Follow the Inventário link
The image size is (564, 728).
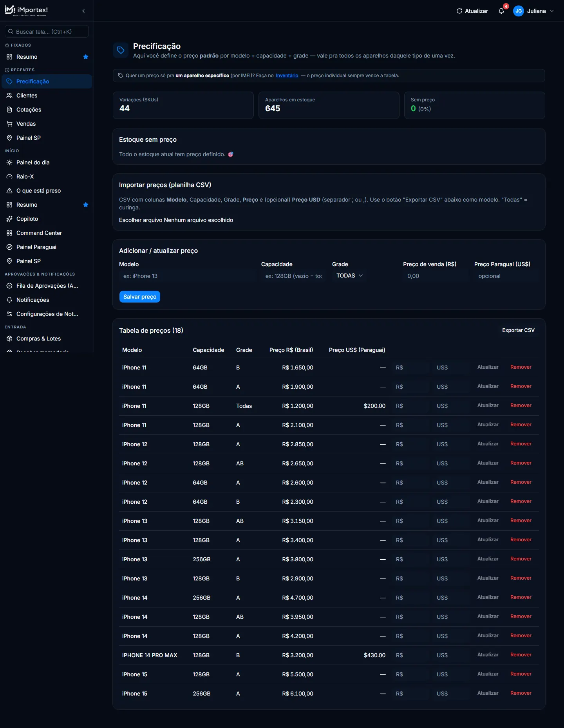coord(287,76)
